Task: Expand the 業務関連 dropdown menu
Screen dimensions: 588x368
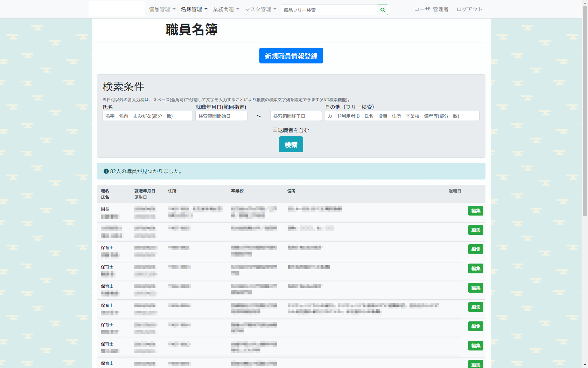Action: (226, 9)
